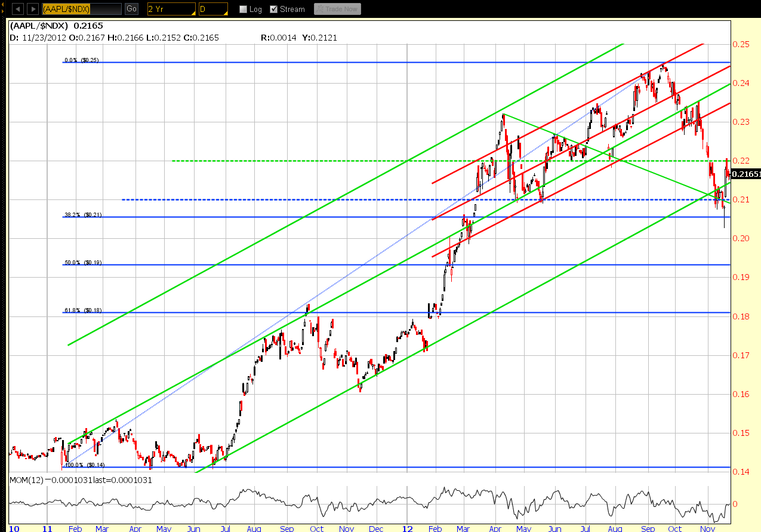
Task: Click the 0.25 price axis label
Action: [742, 44]
